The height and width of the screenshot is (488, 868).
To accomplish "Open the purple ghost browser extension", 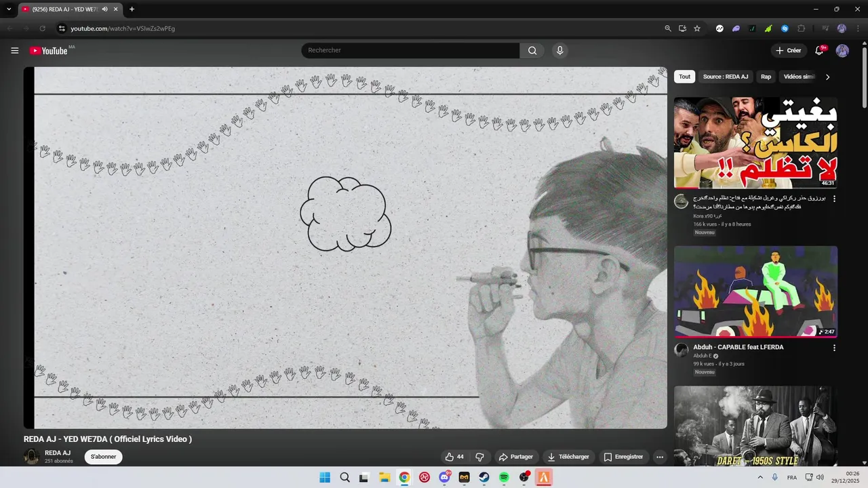I will pos(736,28).
